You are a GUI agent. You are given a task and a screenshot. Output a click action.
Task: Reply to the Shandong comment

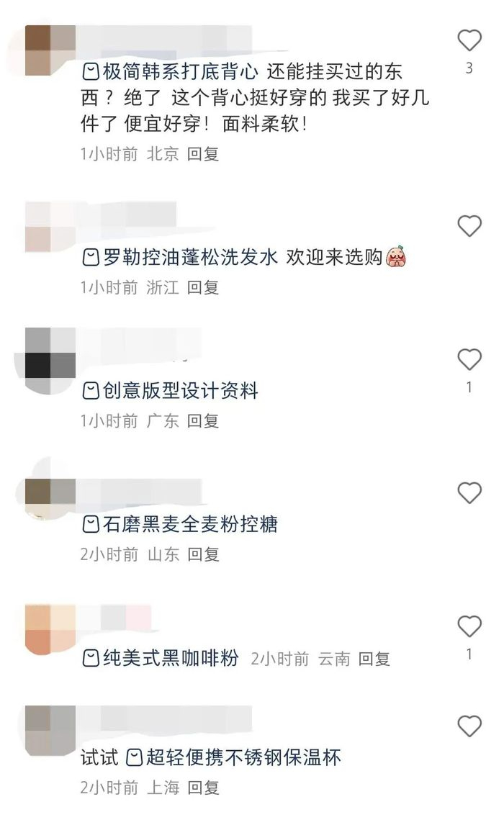click(x=203, y=554)
